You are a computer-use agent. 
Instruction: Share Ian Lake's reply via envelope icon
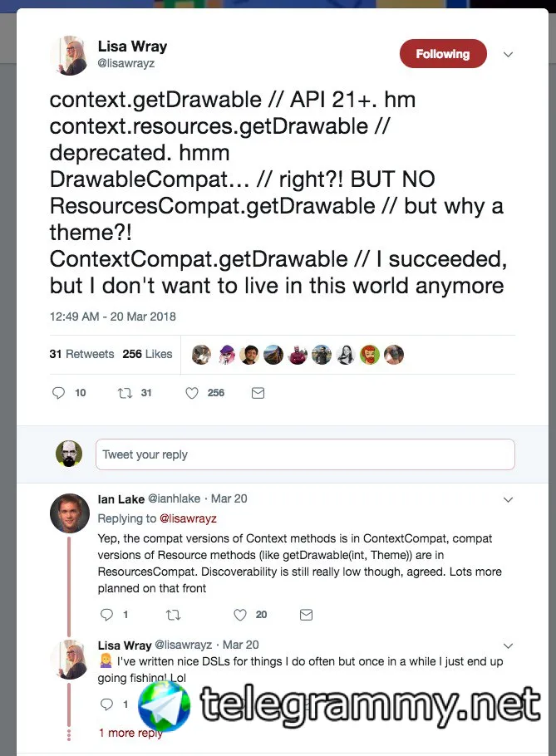pyautogui.click(x=306, y=615)
